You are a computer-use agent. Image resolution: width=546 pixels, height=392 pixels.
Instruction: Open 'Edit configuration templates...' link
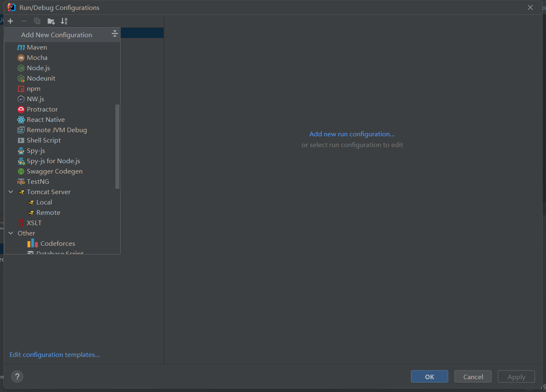pos(55,355)
